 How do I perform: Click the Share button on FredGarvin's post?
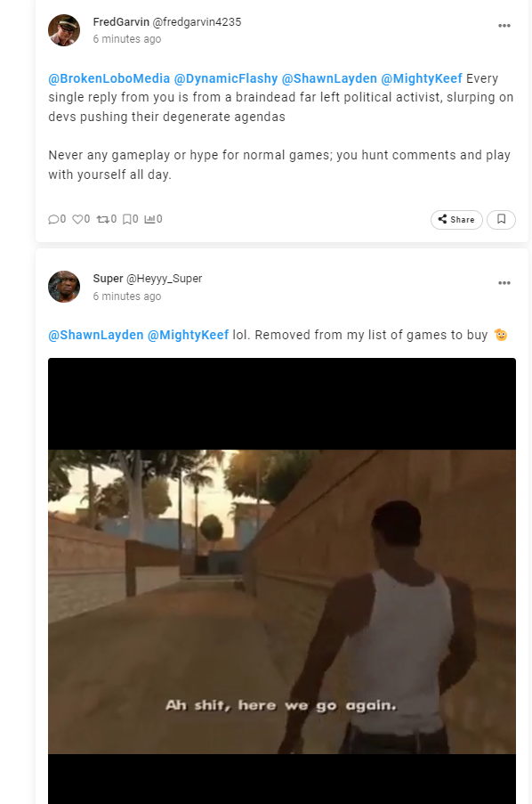(456, 219)
